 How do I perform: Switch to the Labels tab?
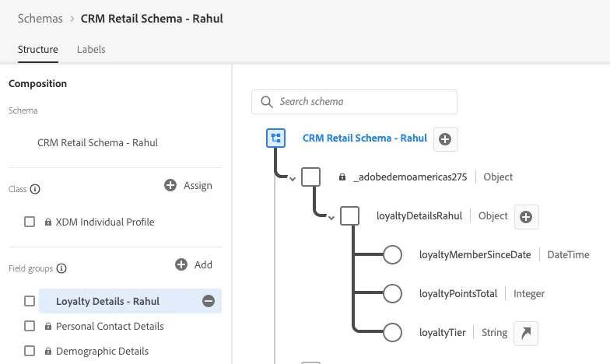pyautogui.click(x=91, y=50)
